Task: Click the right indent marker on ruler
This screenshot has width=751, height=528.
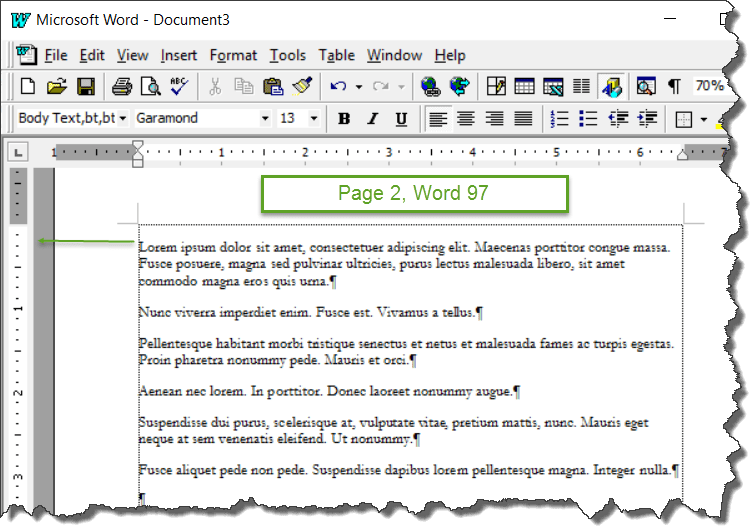Action: point(683,154)
